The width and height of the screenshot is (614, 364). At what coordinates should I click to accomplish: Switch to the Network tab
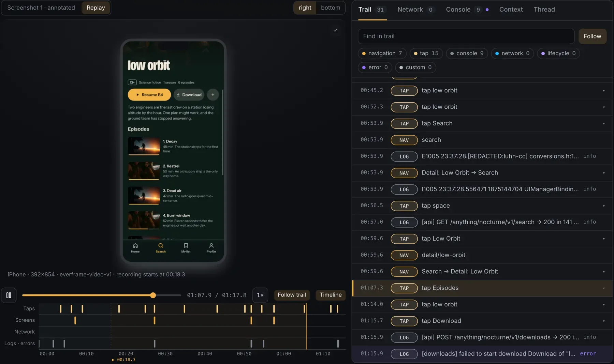click(x=415, y=10)
